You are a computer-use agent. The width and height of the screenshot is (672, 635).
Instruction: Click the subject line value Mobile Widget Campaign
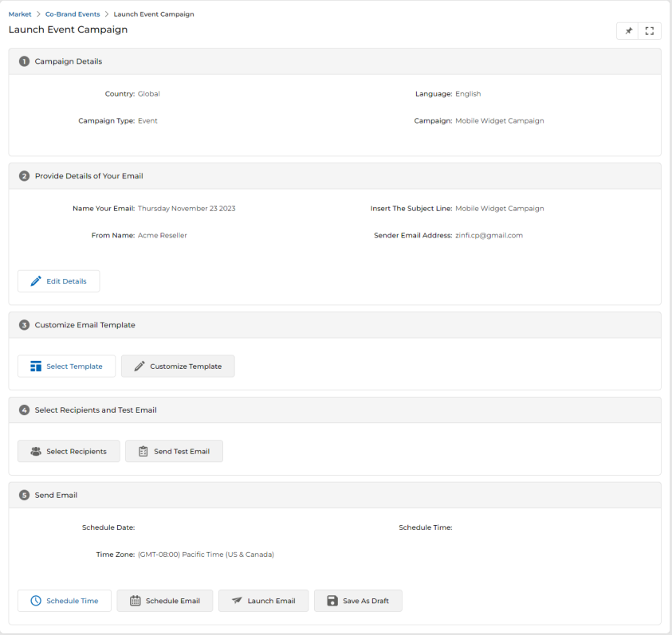(x=499, y=209)
